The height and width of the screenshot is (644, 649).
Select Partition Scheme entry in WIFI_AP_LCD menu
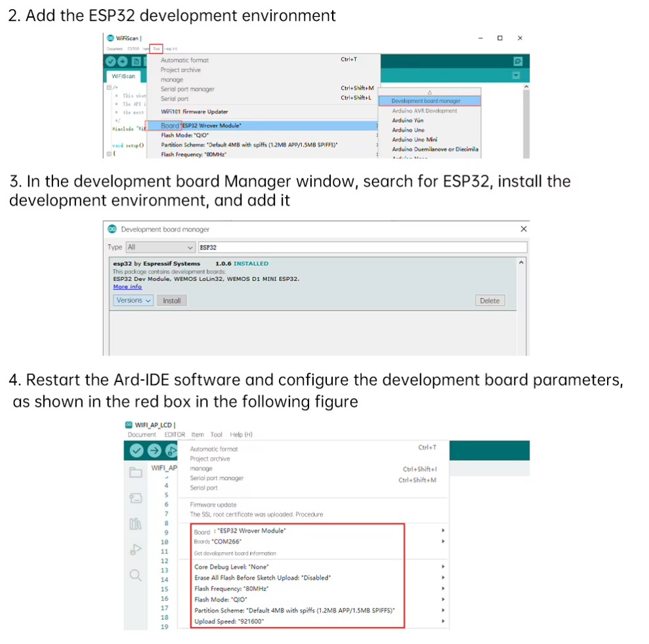294,611
